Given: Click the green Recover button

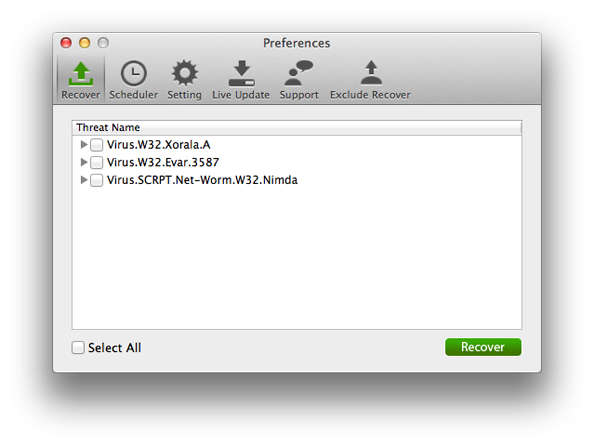Looking at the screenshot, I should (483, 347).
